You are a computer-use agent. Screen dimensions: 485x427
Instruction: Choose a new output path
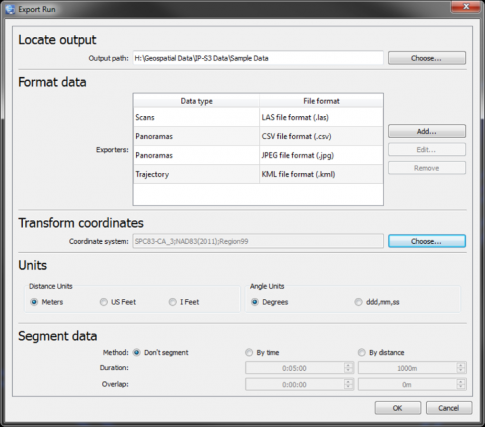[427, 58]
